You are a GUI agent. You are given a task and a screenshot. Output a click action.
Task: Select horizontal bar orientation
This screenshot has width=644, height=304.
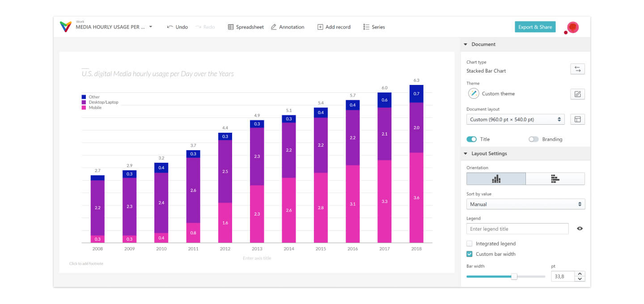tap(555, 179)
